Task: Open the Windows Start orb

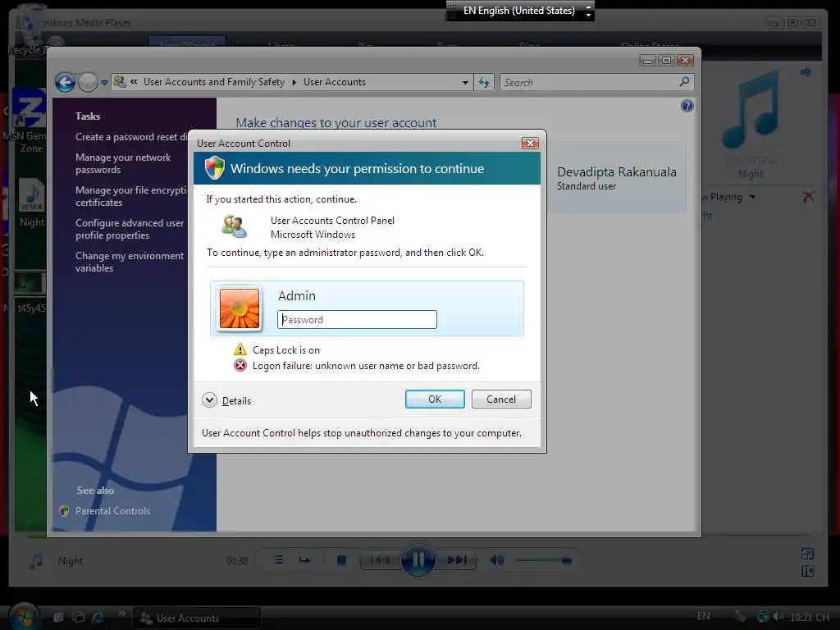Action: (24, 617)
